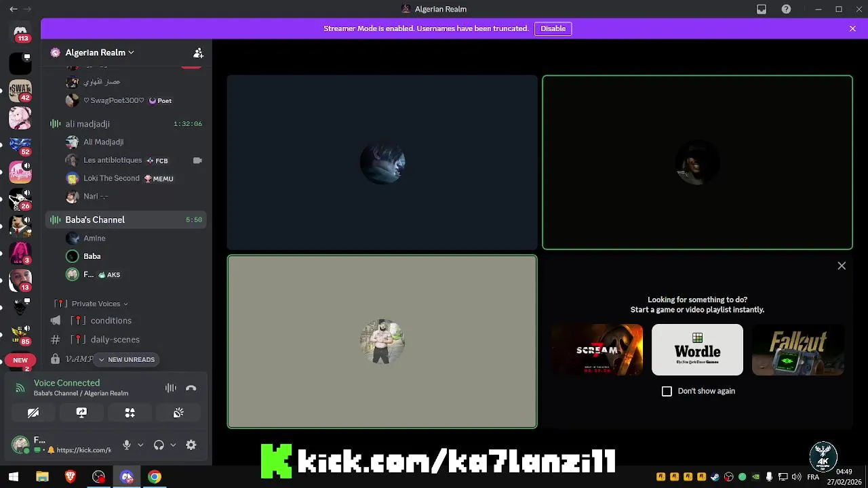Go back with the title bar arrow
868x488 pixels.
point(13,9)
